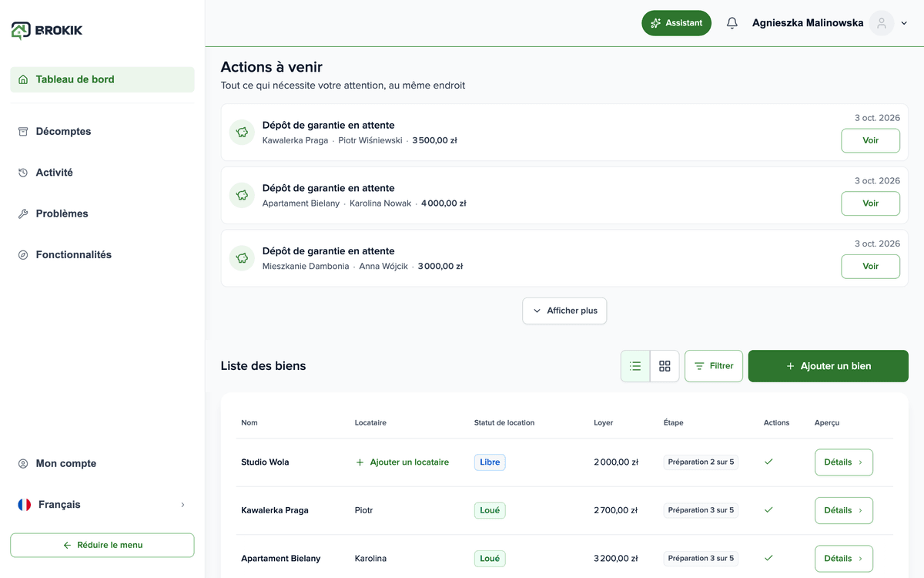Viewport: 924px width, 578px height.
Task: Collapse sidebar with Réduire le menu
Action: coord(102,545)
